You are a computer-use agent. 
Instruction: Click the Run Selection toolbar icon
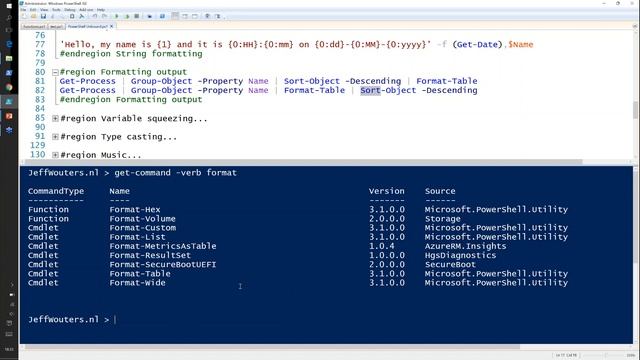[x=127, y=16]
